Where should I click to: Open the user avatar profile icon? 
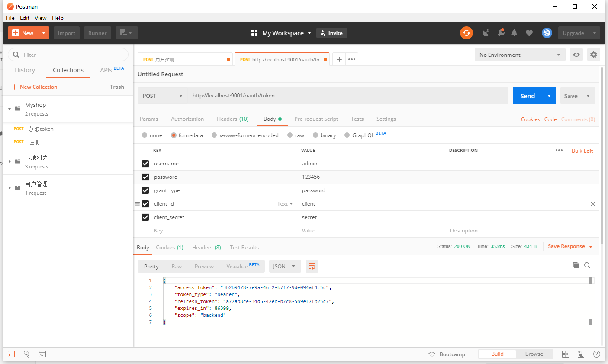[x=547, y=33]
